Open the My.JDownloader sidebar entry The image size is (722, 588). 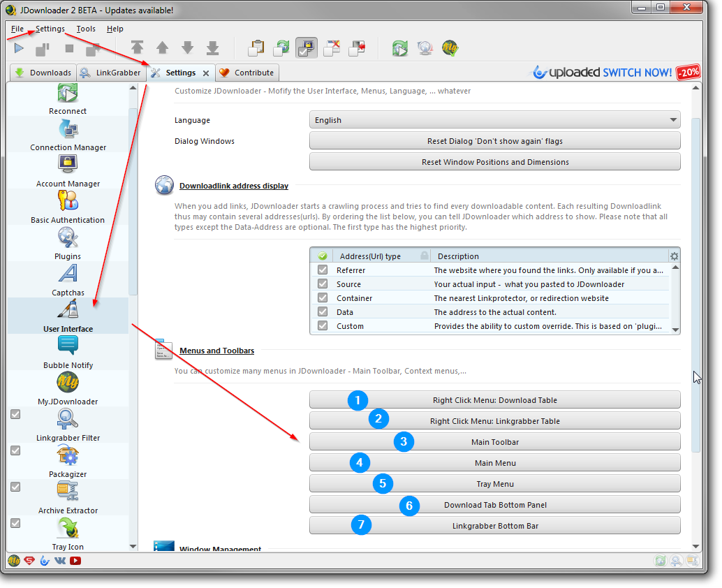click(68, 389)
